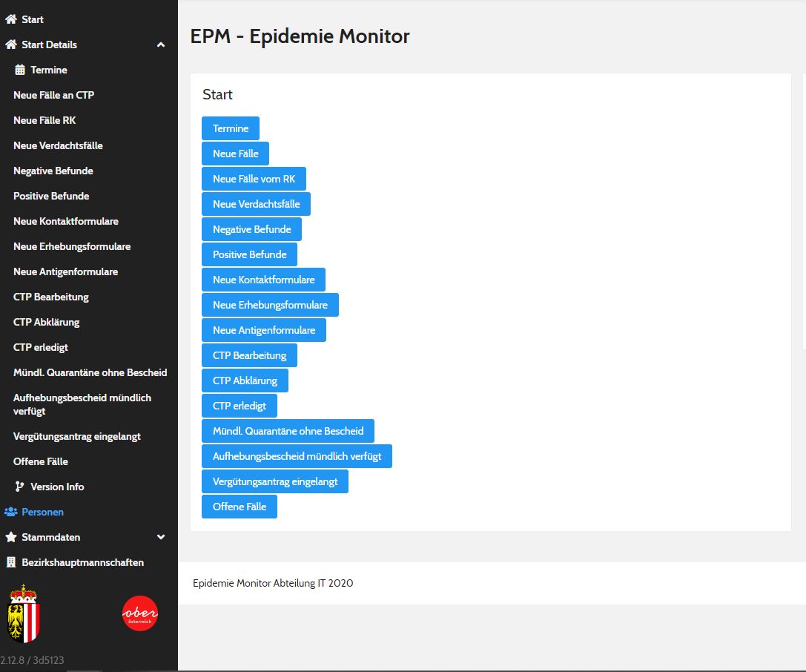Click the blue Positive Befunde button
This screenshot has width=806, height=672.
pyautogui.click(x=249, y=254)
